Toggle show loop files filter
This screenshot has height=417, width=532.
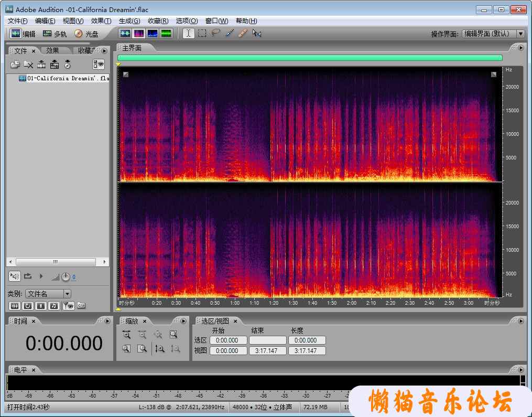(28, 306)
